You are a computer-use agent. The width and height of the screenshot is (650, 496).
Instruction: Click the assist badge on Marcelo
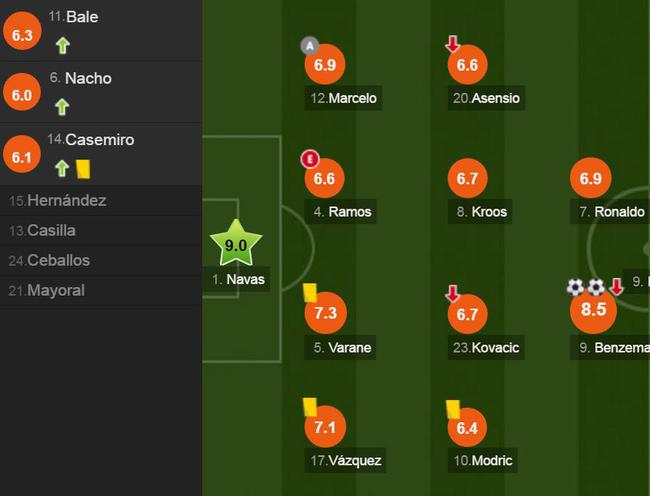coord(310,46)
